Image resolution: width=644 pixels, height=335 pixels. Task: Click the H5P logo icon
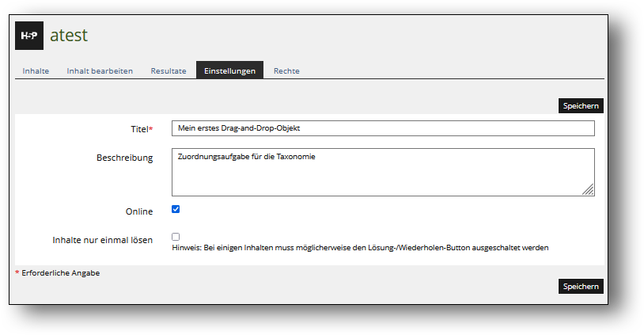pyautogui.click(x=29, y=36)
